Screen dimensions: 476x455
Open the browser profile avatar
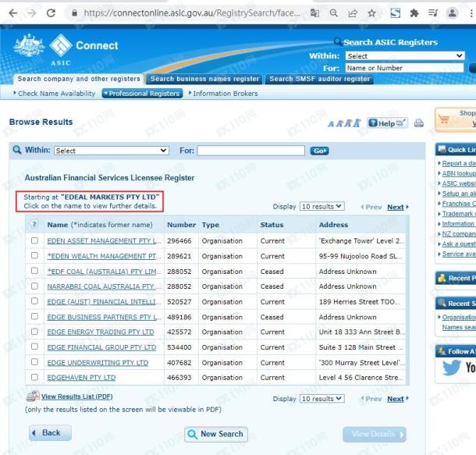452,13
